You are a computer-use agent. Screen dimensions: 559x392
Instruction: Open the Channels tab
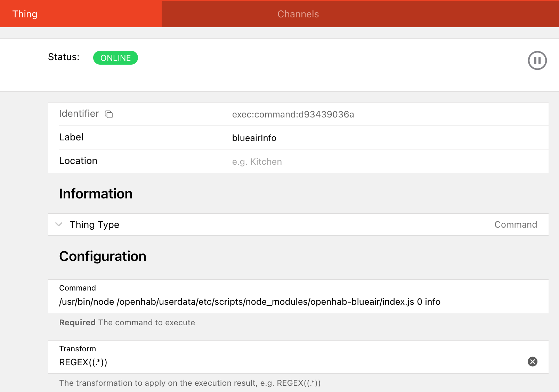coord(298,14)
